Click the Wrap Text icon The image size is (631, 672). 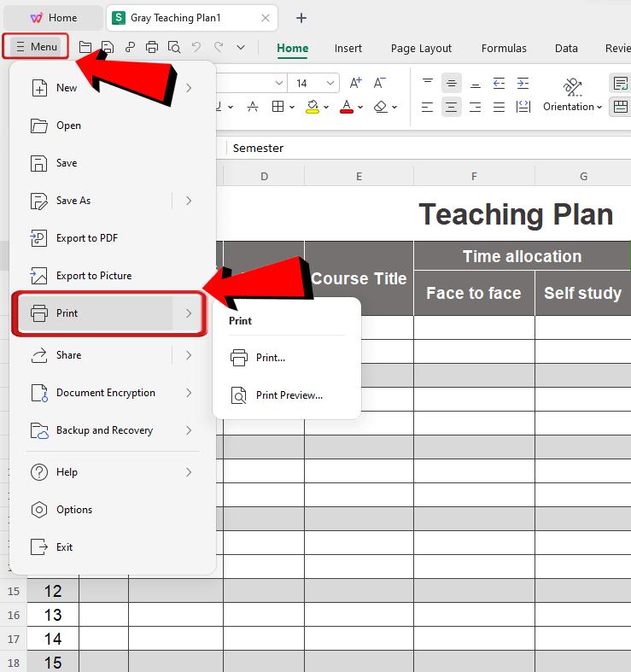(620, 83)
